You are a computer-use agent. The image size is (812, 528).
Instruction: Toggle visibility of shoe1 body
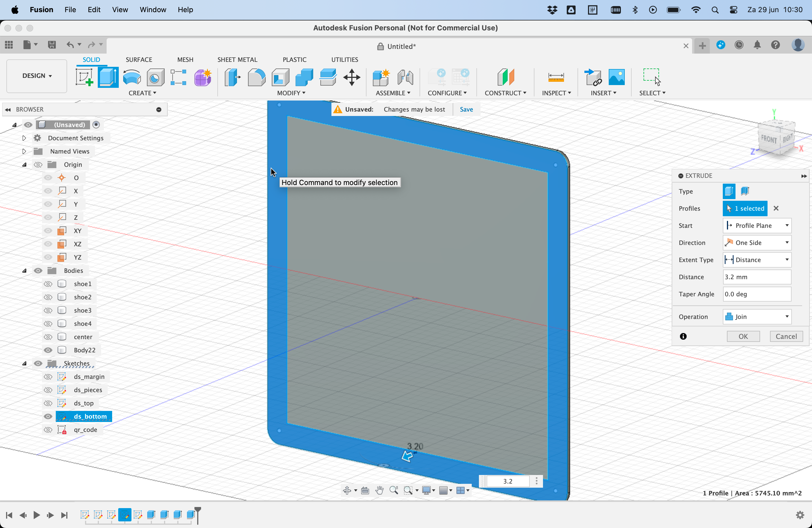point(47,283)
